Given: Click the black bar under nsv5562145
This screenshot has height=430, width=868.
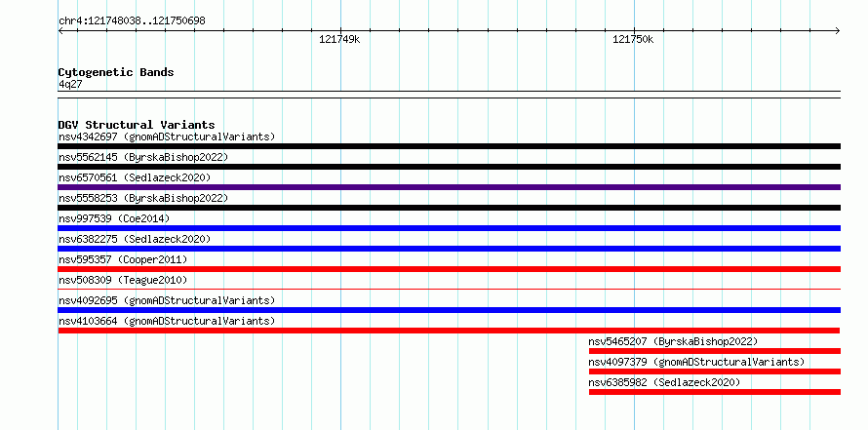Looking at the screenshot, I should coord(449,167).
